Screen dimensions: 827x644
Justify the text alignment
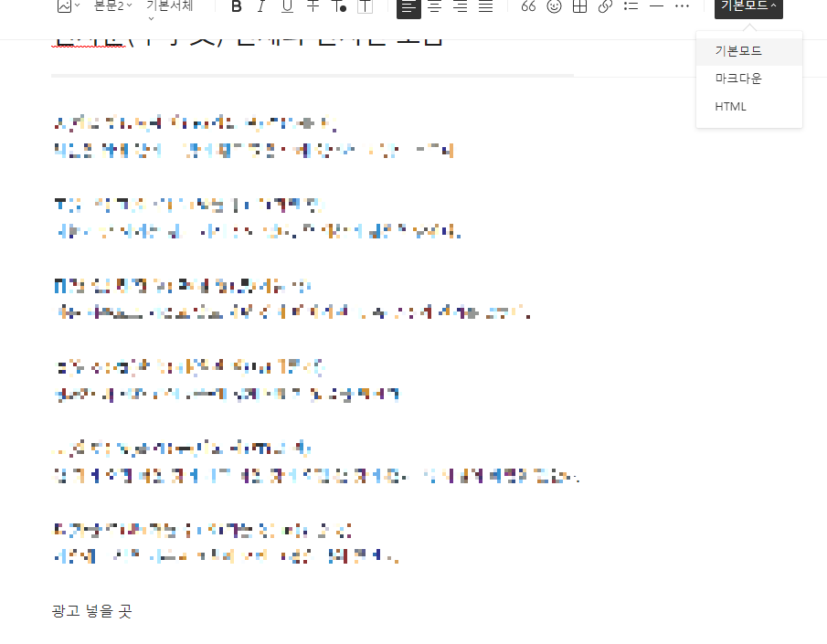click(x=486, y=6)
